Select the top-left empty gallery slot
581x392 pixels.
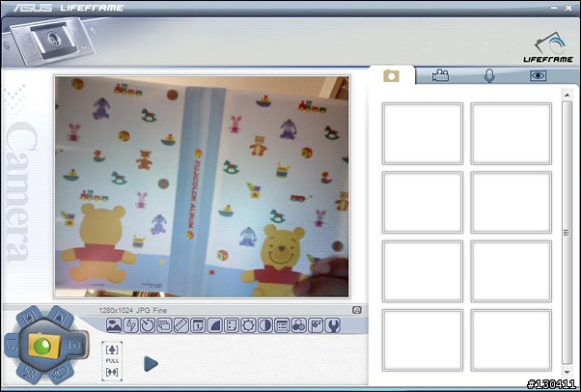click(x=423, y=133)
